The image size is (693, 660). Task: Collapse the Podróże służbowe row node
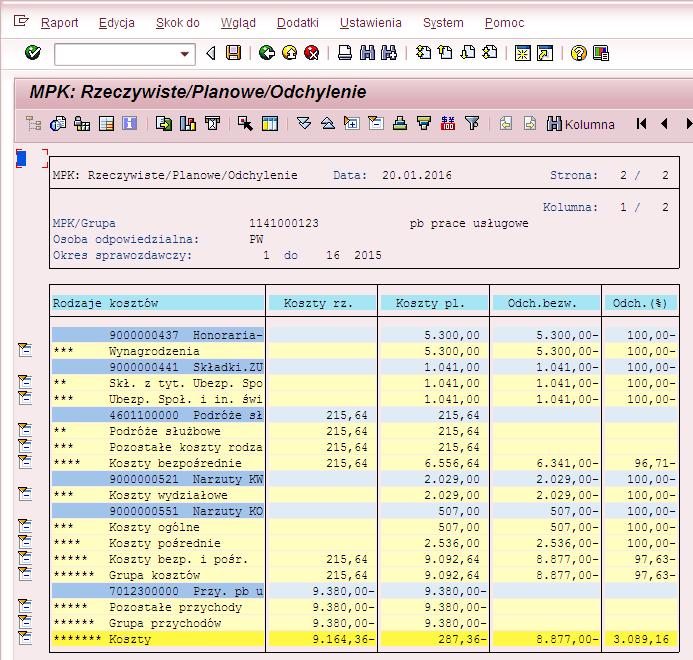pyautogui.click(x=25, y=430)
